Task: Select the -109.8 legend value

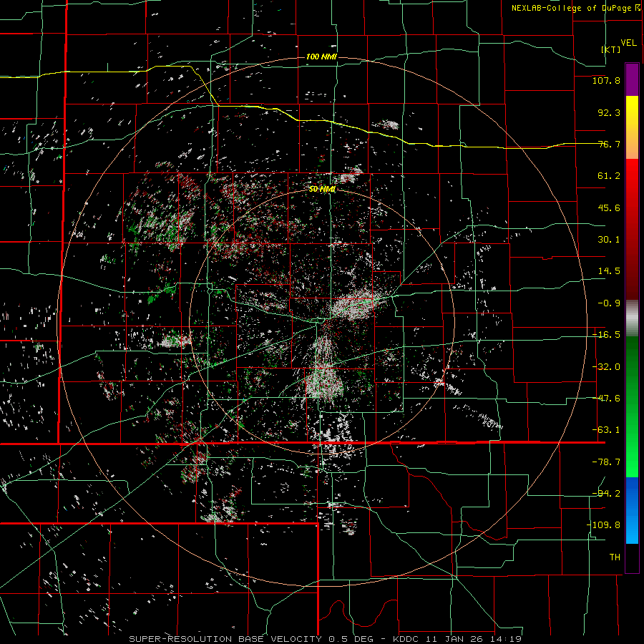Action: pos(603,525)
